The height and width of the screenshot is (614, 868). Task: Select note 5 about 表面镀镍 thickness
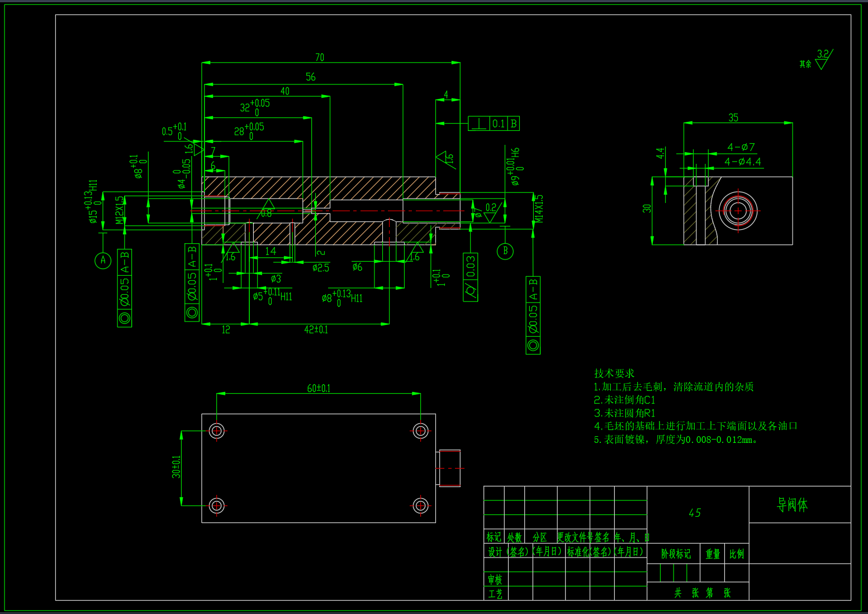pyautogui.click(x=675, y=440)
